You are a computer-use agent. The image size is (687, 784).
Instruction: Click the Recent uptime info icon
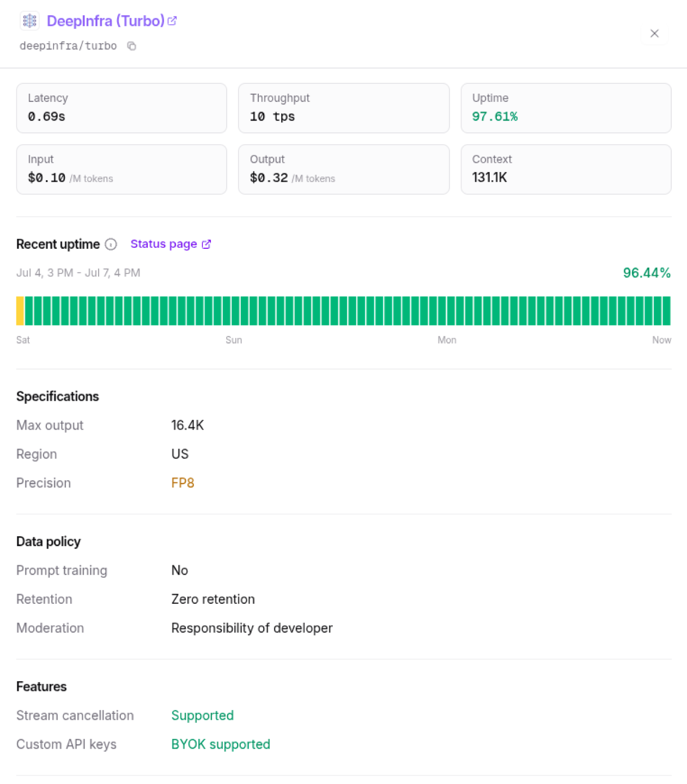[x=111, y=244]
